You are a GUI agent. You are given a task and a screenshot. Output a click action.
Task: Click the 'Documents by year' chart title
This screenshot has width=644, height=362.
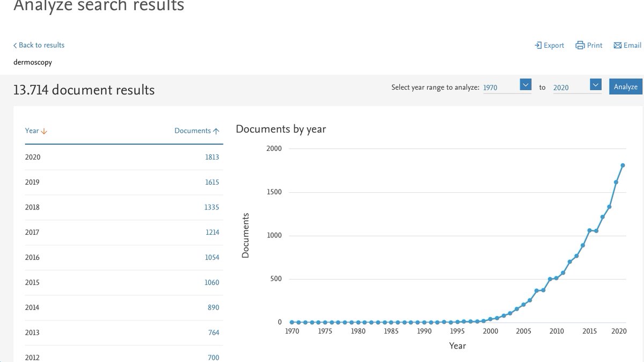click(x=281, y=129)
